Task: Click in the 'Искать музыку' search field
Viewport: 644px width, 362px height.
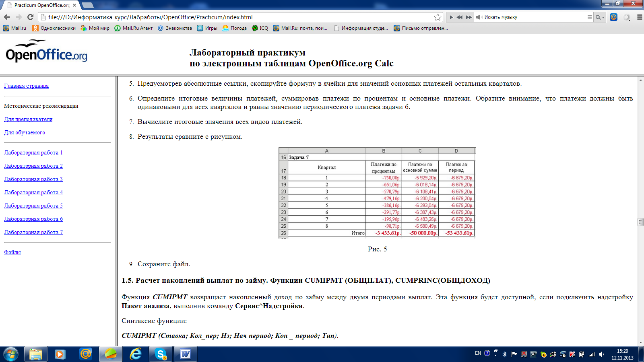Action: tap(535, 17)
